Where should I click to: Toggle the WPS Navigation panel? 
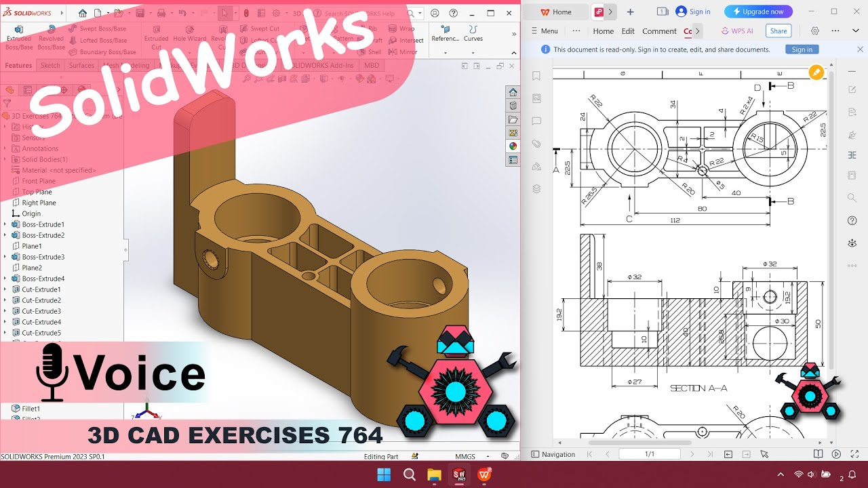553,454
